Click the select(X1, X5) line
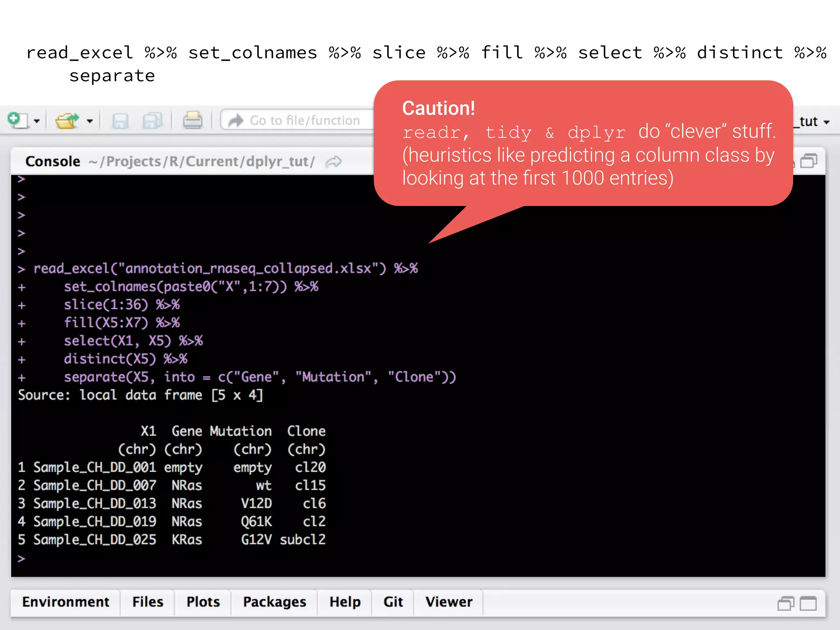 (x=133, y=341)
